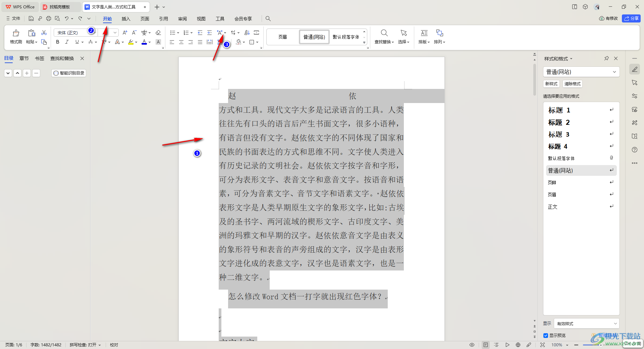Click the Paste (粘贴) clipboard icon
The image size is (644, 349).
(32, 33)
